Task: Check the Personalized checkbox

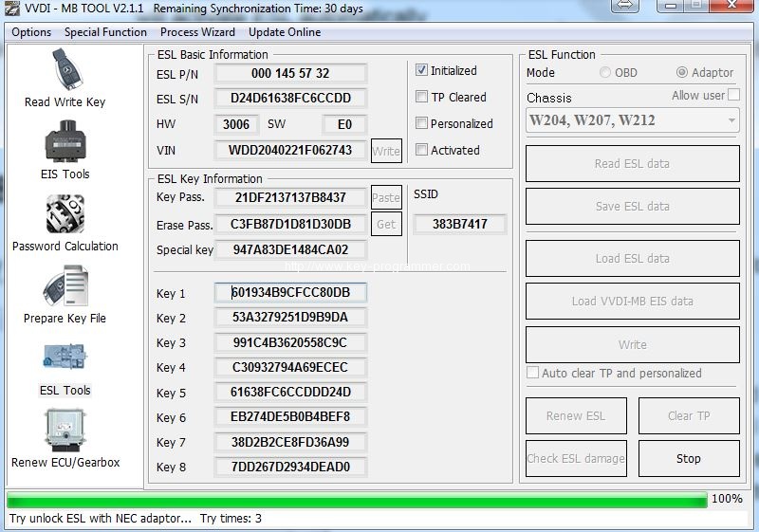Action: point(422,123)
